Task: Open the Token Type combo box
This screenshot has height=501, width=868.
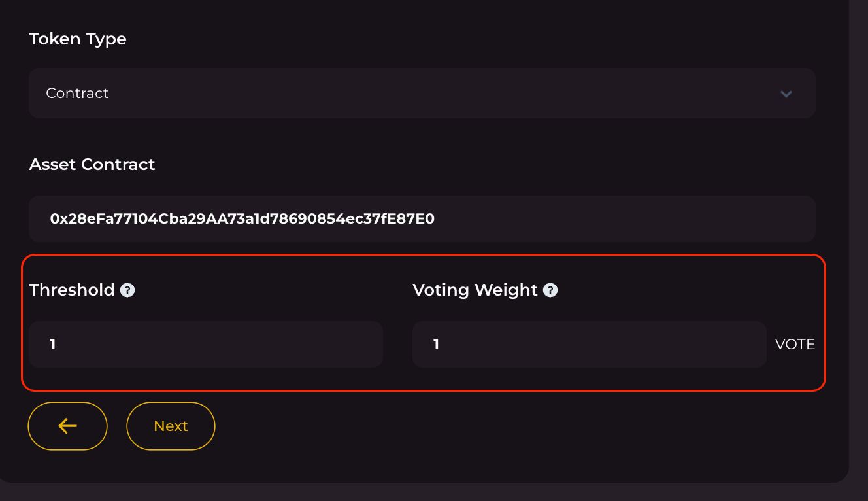Action: (422, 94)
